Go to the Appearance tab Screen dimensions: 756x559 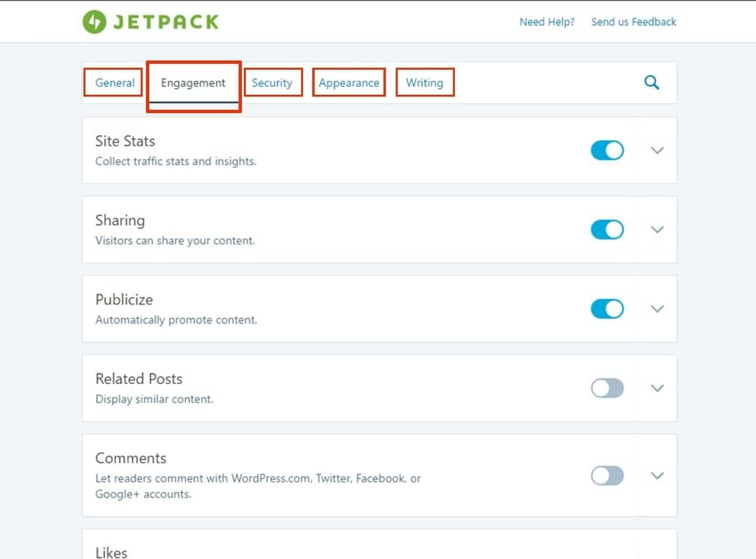tap(349, 83)
